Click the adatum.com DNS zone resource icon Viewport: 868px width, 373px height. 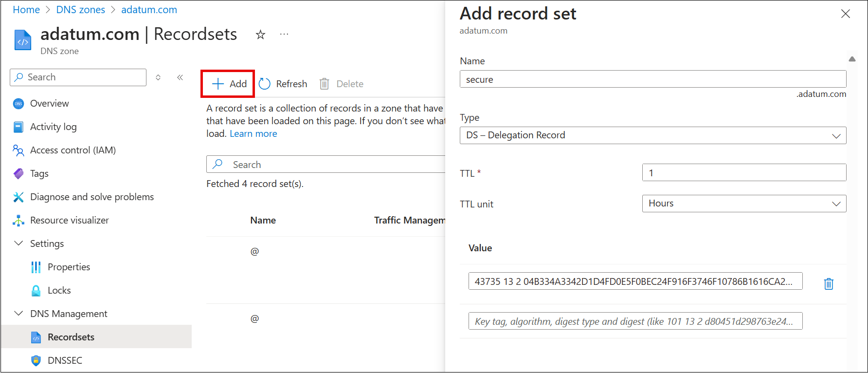pos(23,40)
